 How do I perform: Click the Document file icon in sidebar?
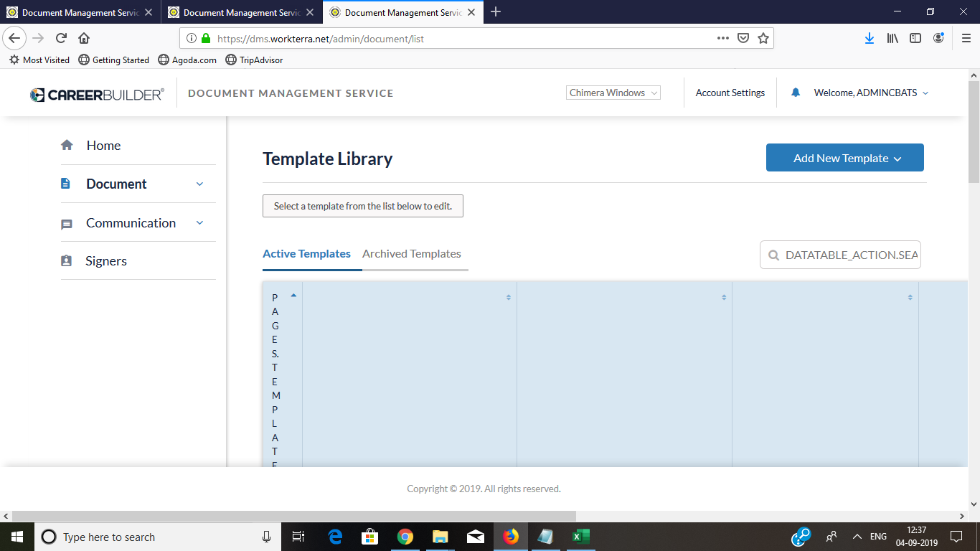click(65, 184)
